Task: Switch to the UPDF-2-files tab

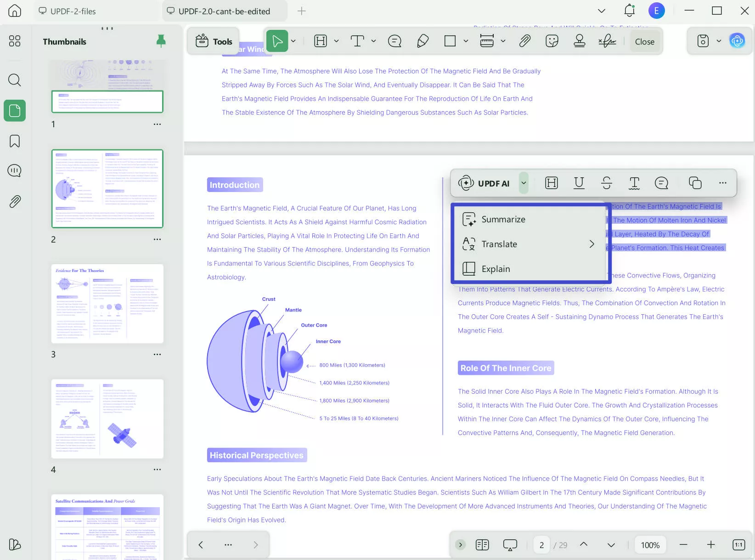Action: pos(72,11)
